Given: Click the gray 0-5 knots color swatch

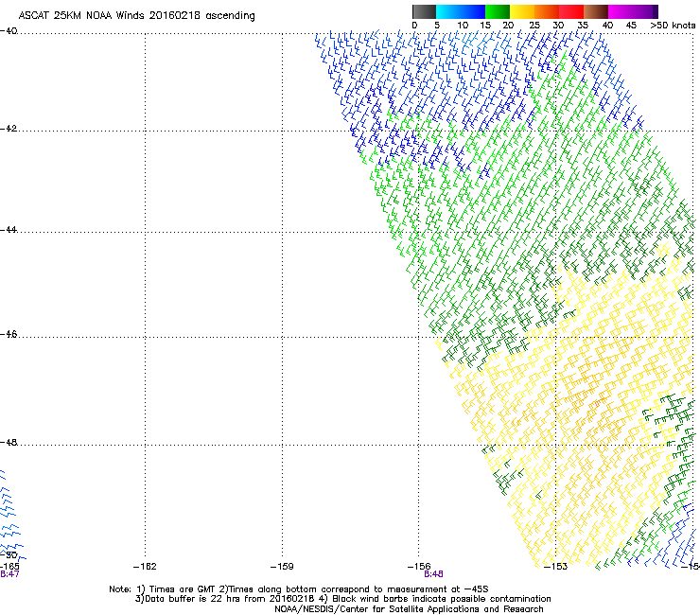Looking at the screenshot, I should 424,11.
